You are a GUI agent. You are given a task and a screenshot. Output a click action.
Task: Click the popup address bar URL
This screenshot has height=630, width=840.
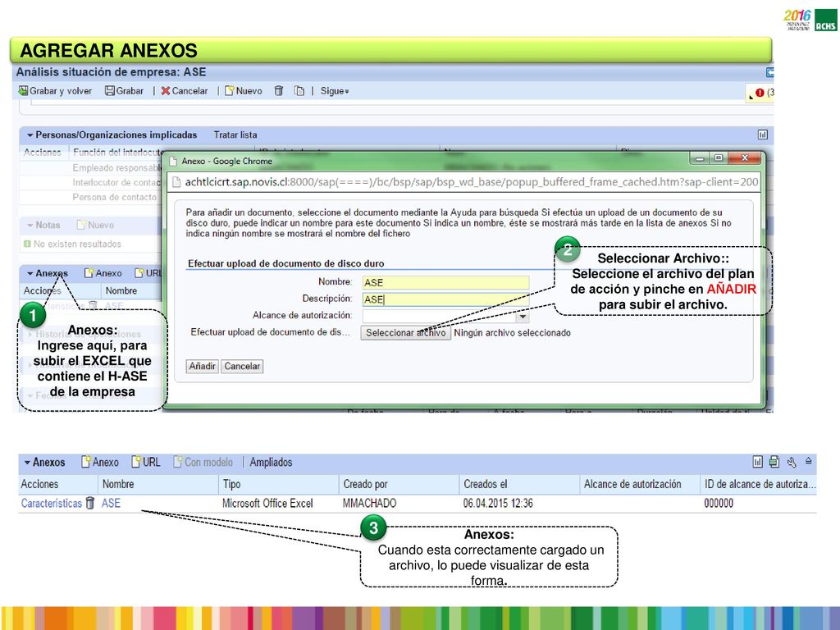click(x=472, y=182)
